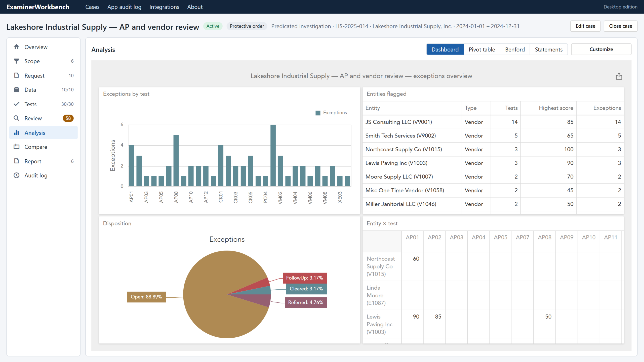The height and width of the screenshot is (362, 644).
Task: Switch to the Benford tab
Action: 515,50
